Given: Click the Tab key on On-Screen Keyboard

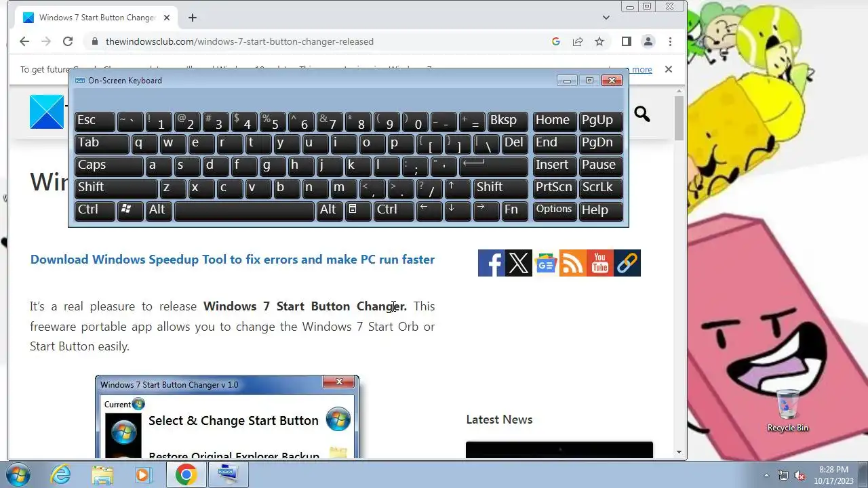Looking at the screenshot, I should tap(102, 144).
